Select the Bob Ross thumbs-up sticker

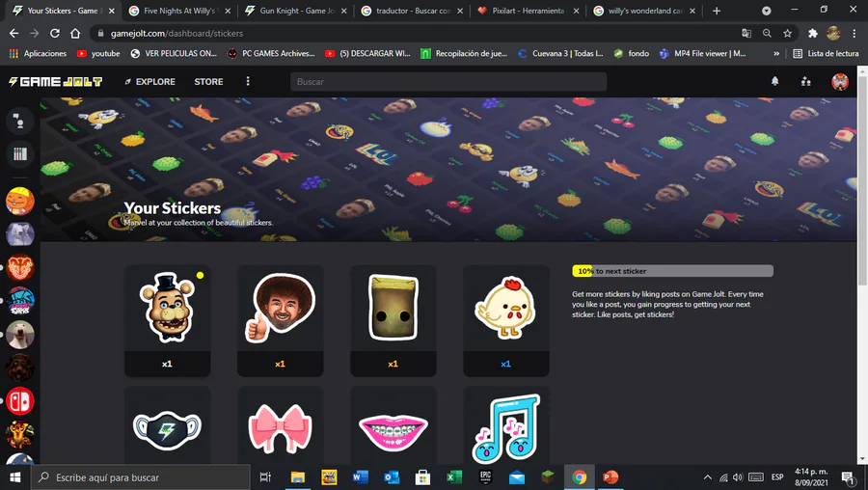pos(280,320)
